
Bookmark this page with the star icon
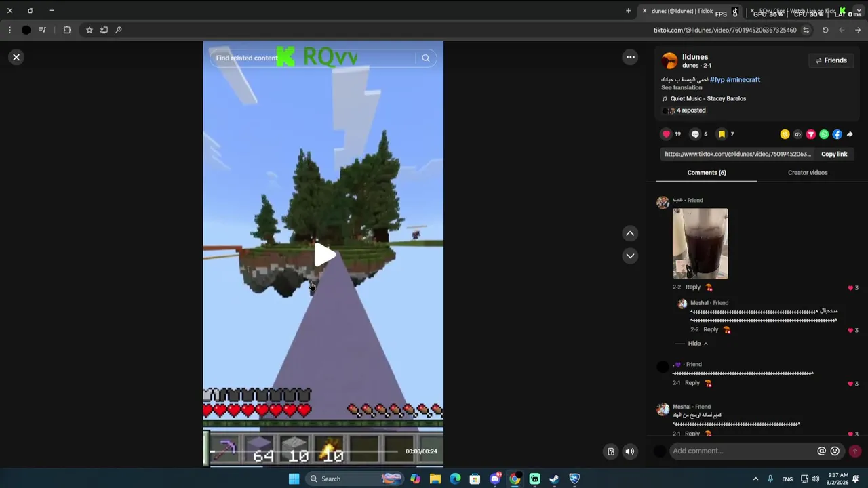(x=89, y=30)
